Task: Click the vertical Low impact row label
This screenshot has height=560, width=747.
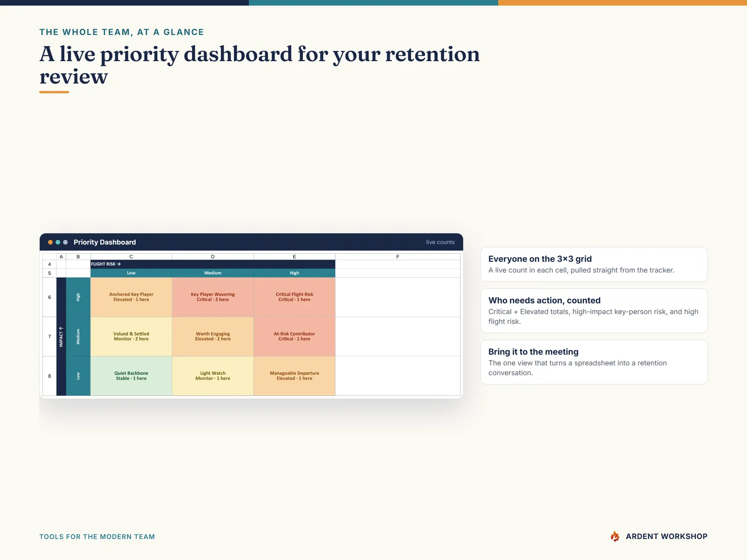Action: [78, 376]
